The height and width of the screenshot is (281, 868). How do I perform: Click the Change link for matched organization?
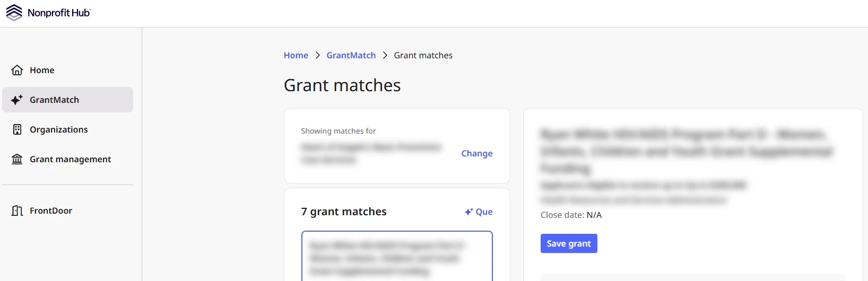(477, 153)
